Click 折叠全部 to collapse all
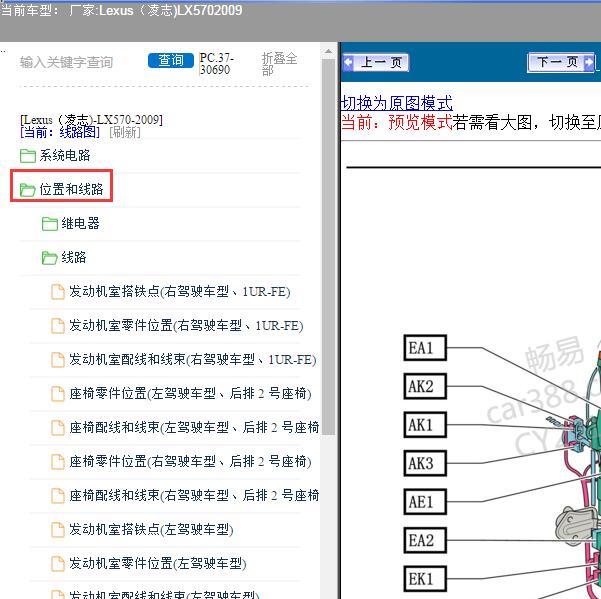This screenshot has width=601, height=599. 279,64
